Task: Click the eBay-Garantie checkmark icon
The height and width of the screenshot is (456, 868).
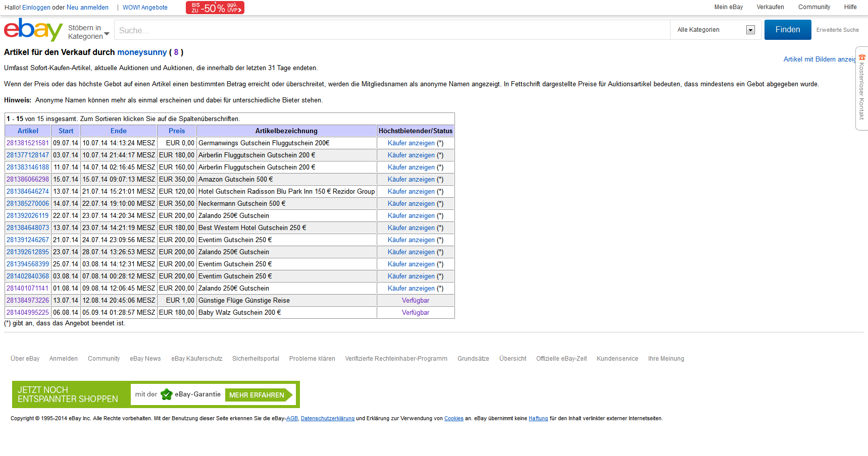Action: pyautogui.click(x=167, y=394)
